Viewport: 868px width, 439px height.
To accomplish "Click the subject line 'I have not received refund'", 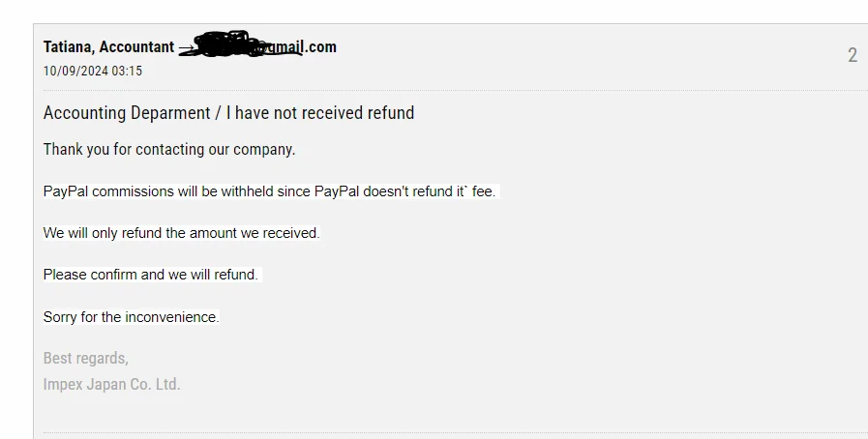I will (320, 113).
